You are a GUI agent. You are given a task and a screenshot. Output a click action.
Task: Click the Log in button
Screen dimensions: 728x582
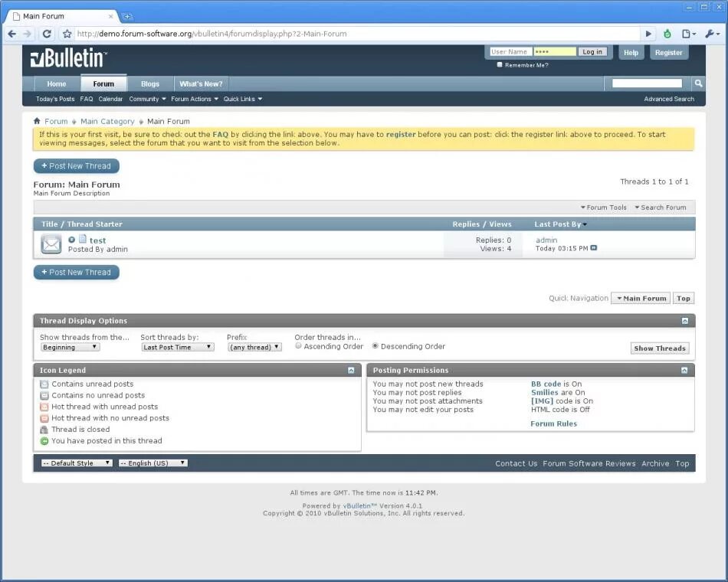point(592,51)
